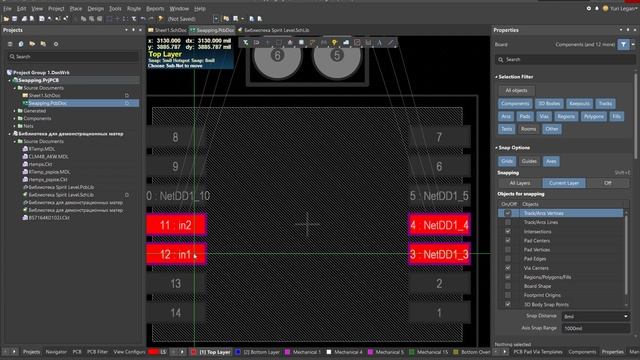
Task: Click the undo icon in main toolbar
Action: (143, 19)
